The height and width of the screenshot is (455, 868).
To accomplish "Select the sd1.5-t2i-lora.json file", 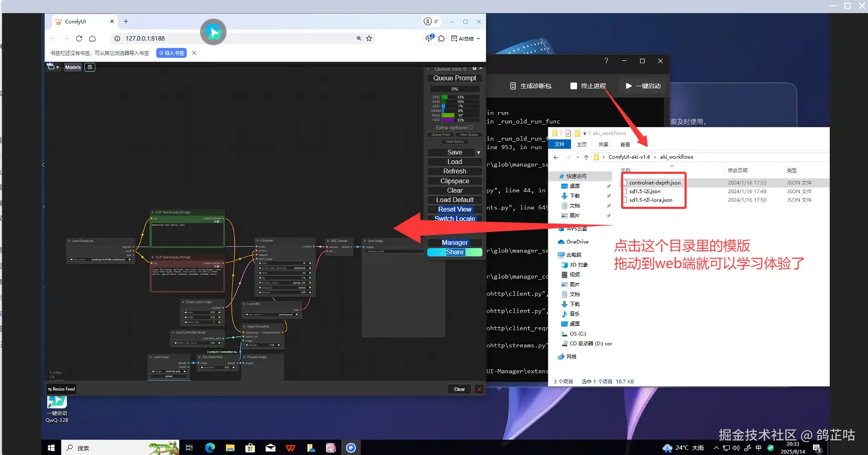I will (650, 200).
